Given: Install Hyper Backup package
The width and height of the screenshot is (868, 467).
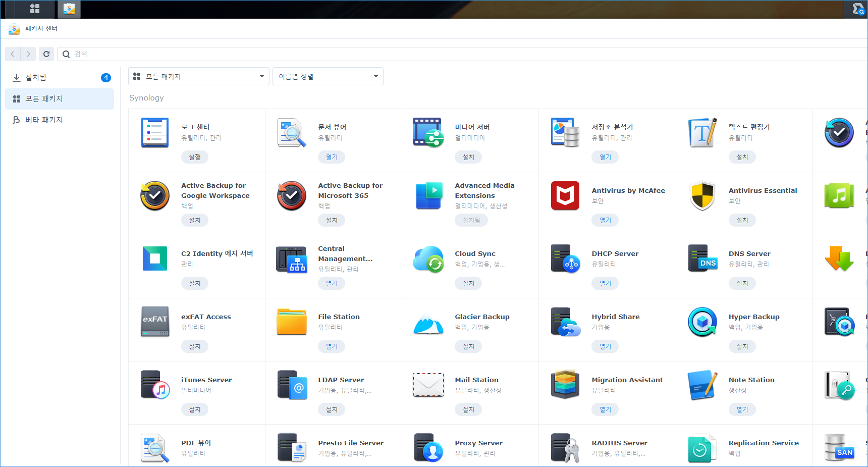Looking at the screenshot, I should click(742, 346).
